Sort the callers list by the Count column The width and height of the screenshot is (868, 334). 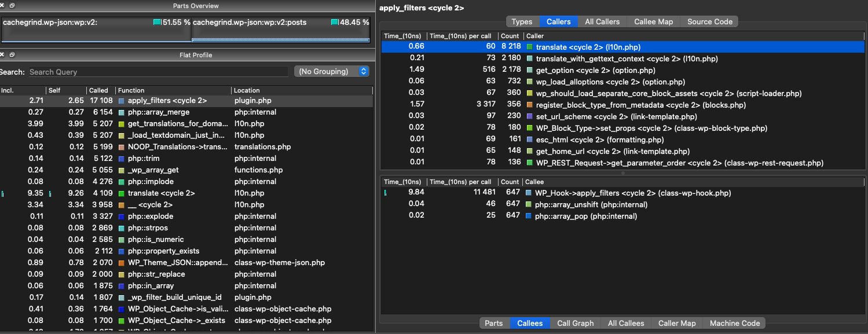point(510,35)
